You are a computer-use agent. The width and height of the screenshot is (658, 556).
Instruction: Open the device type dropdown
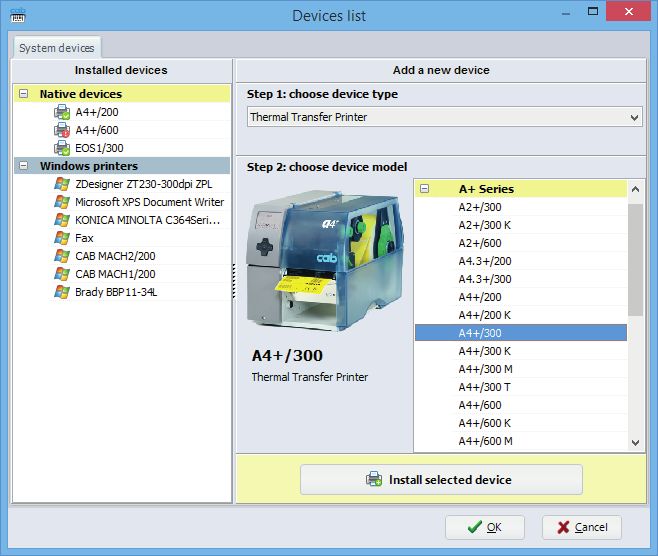[x=444, y=117]
